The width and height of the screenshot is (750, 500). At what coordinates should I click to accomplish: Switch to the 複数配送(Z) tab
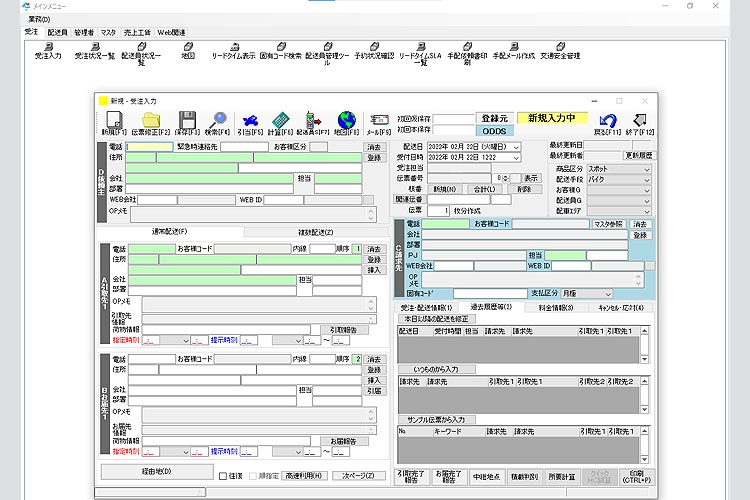[316, 232]
